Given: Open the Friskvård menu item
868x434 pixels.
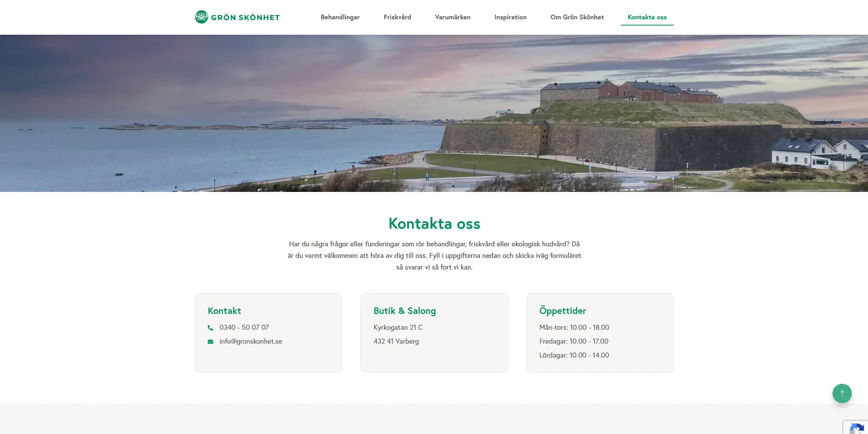Looking at the screenshot, I should [x=397, y=17].
